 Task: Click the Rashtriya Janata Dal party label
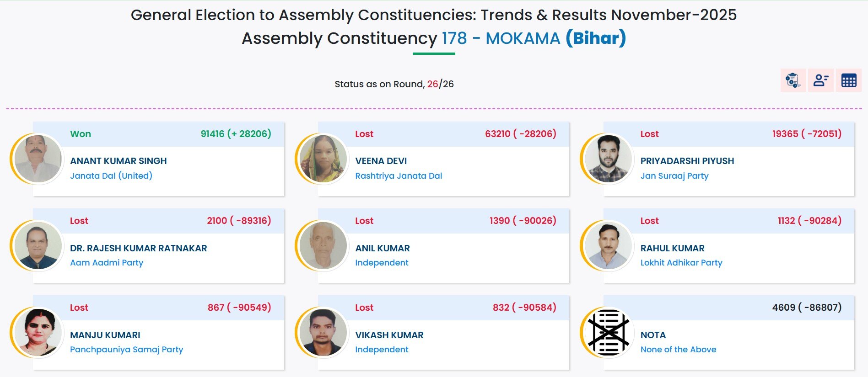point(399,175)
